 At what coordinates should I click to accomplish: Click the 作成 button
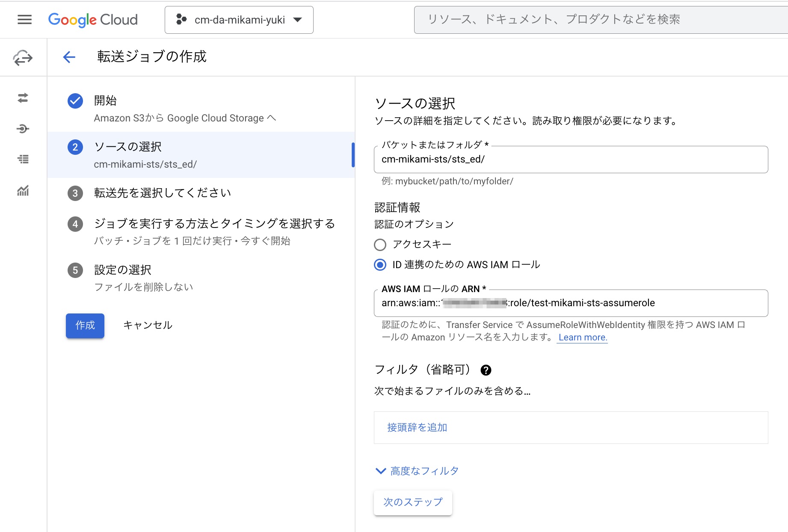pos(84,325)
